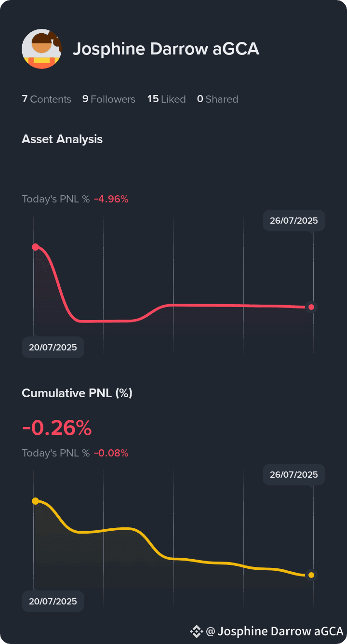347x644 pixels.
Task: Click the Josphine Darrow aGCA username heading
Action: pos(166,49)
